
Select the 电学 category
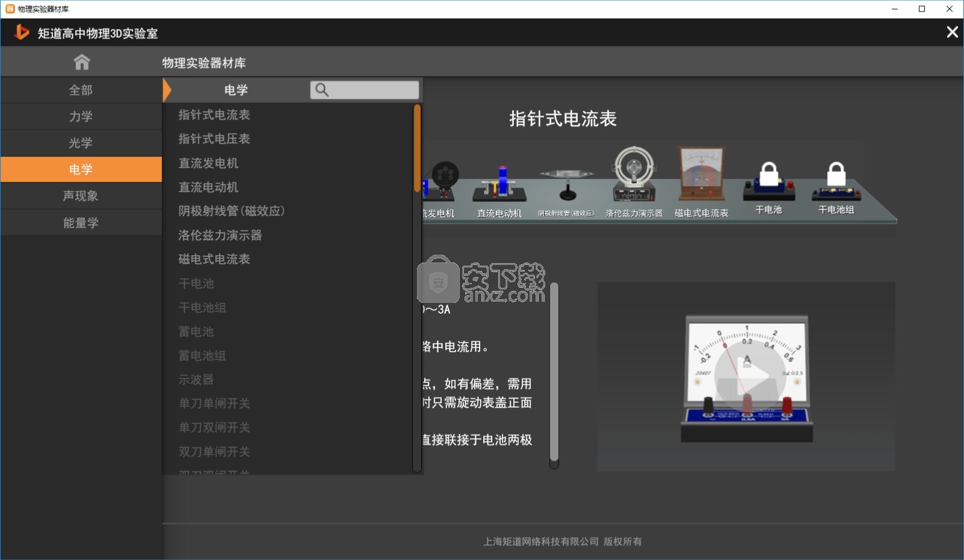(x=81, y=169)
